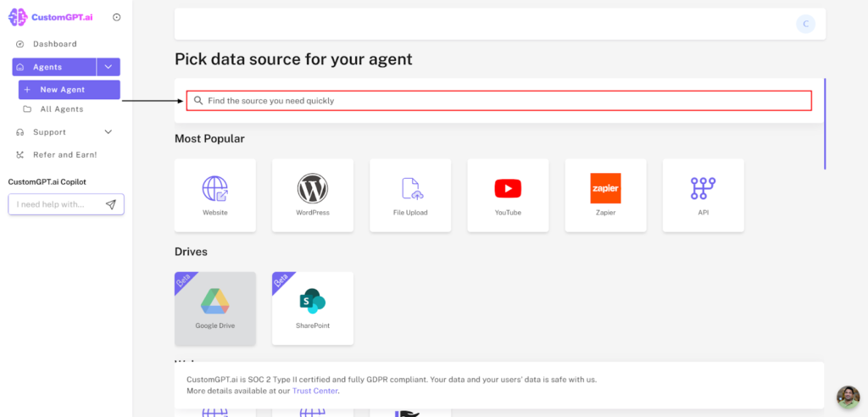Image resolution: width=868 pixels, height=417 pixels.
Task: Open the Google Drive source tile
Action: [214, 308]
